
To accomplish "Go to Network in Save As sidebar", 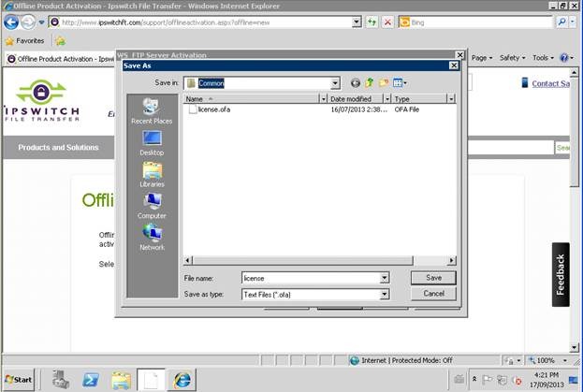I will (152, 238).
